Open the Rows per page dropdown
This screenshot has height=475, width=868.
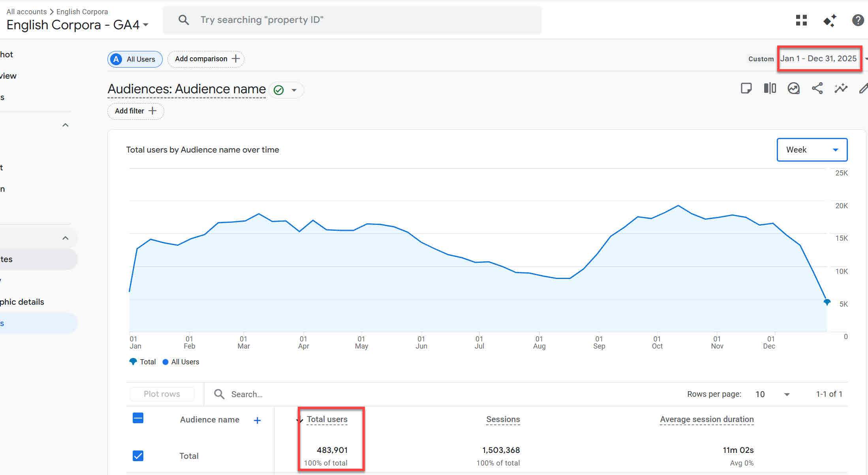pyautogui.click(x=772, y=394)
